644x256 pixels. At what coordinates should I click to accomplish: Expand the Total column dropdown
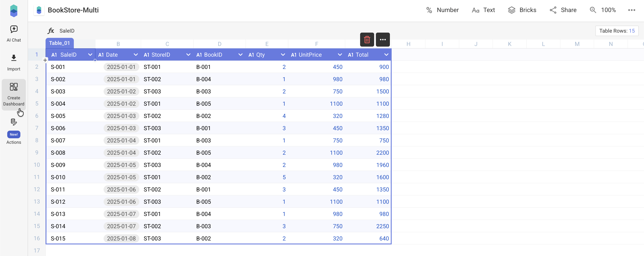(x=386, y=55)
